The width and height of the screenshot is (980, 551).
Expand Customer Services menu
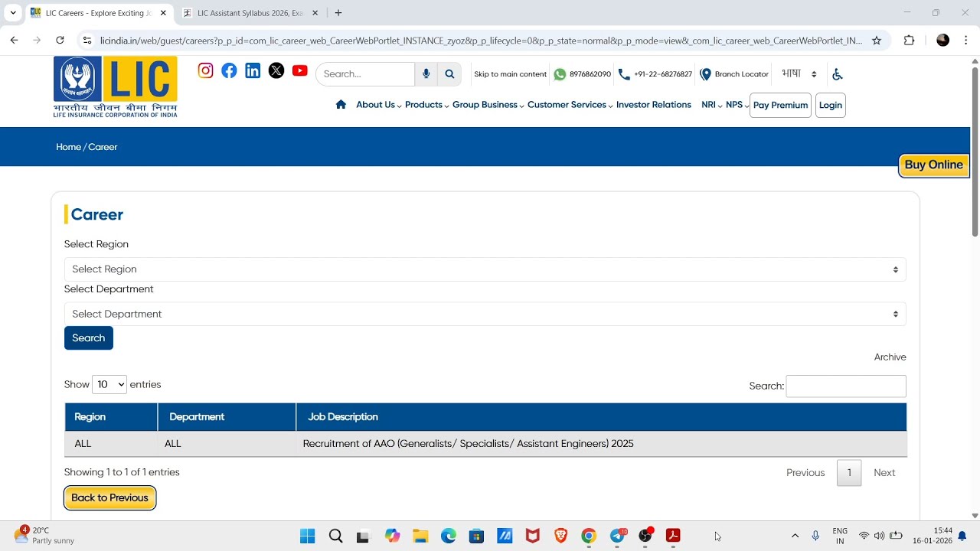pyautogui.click(x=570, y=105)
